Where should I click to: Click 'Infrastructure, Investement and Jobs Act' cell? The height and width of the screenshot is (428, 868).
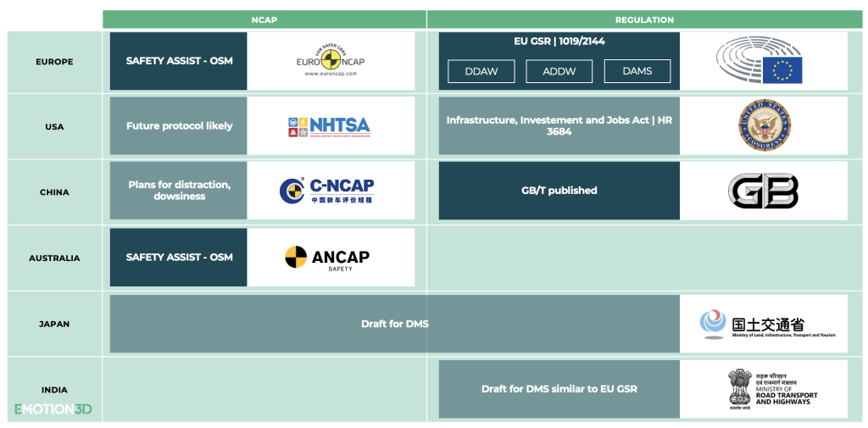tap(559, 125)
